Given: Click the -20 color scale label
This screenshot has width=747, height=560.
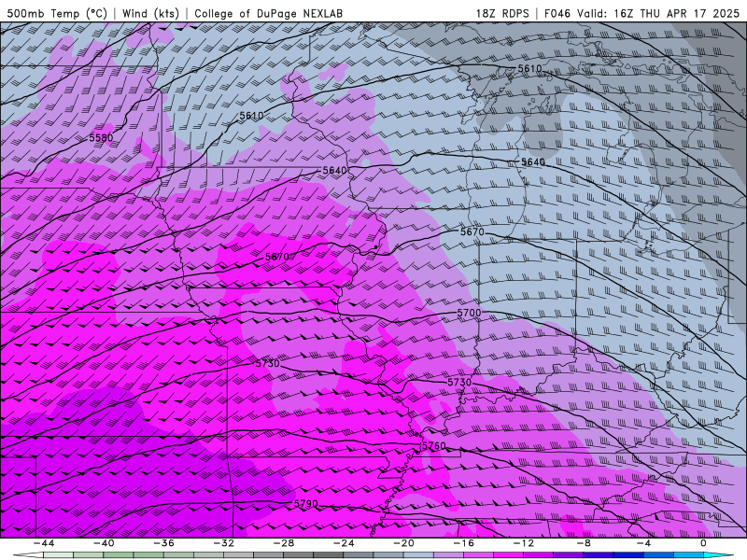Looking at the screenshot, I should click(x=404, y=543).
